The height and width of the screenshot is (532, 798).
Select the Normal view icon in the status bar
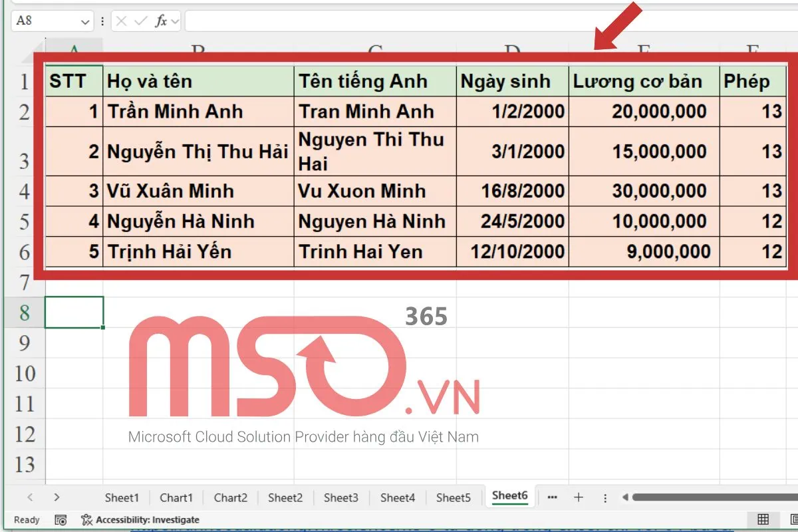click(x=762, y=519)
